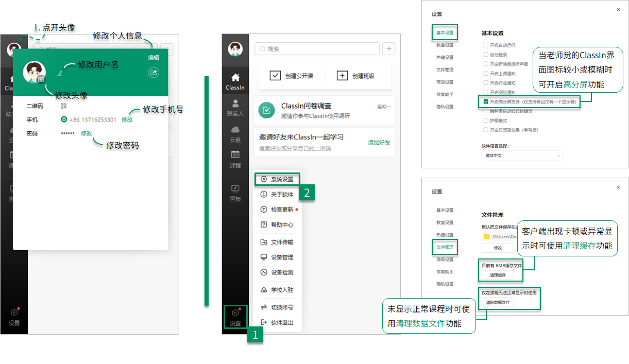Select 学校入驻 from the popup menu
Screen dimensions: 629x364
[277, 290]
